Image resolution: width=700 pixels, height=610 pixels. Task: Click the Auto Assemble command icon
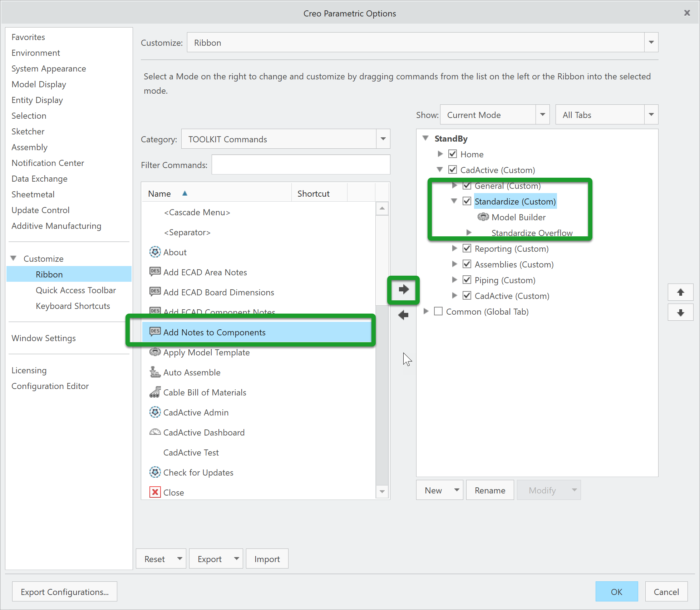tap(155, 372)
